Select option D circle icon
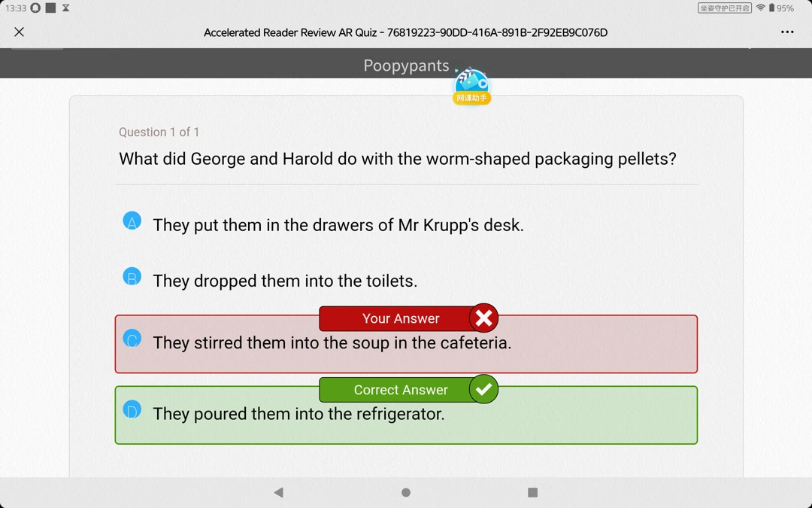 [x=132, y=409]
